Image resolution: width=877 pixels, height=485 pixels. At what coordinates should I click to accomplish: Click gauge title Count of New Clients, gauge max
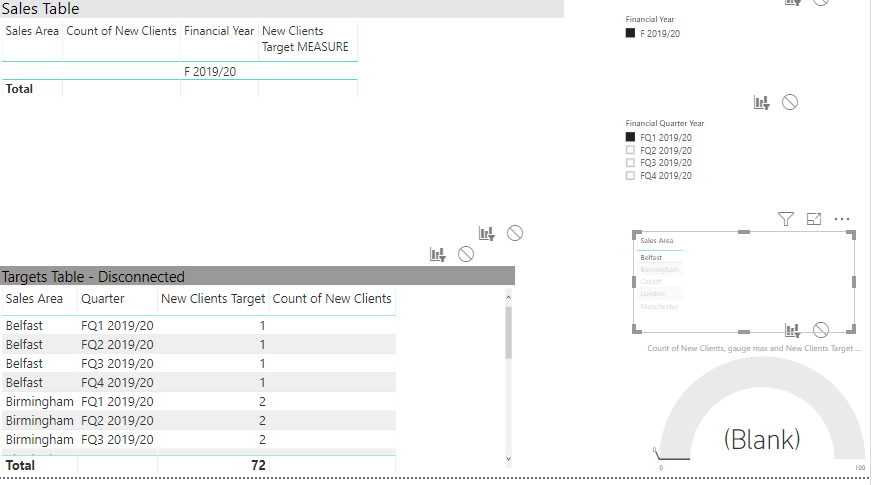coord(754,348)
